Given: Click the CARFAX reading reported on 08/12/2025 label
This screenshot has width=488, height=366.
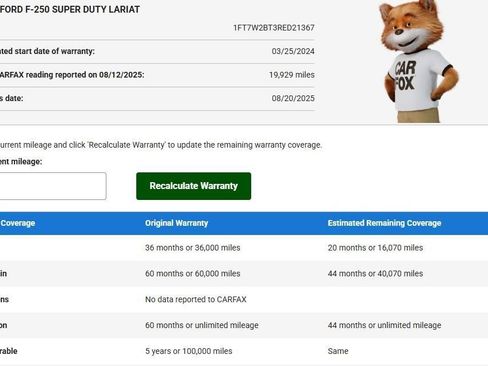Looking at the screenshot, I should (x=72, y=75).
